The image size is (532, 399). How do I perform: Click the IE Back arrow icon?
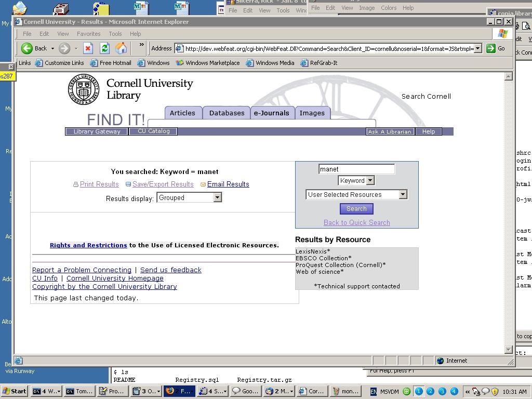click(x=27, y=48)
